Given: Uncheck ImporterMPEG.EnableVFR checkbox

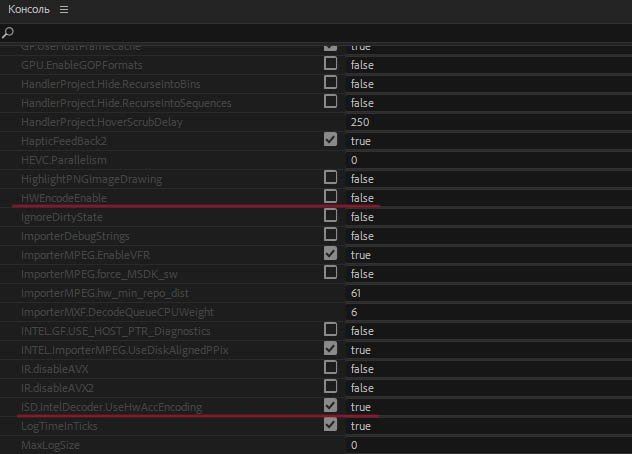Looking at the screenshot, I should click(331, 254).
